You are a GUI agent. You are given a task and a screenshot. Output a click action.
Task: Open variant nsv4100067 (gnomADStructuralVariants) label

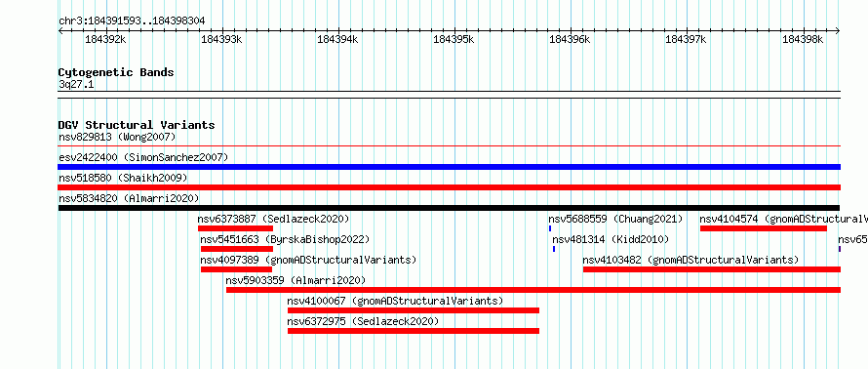pos(395,301)
